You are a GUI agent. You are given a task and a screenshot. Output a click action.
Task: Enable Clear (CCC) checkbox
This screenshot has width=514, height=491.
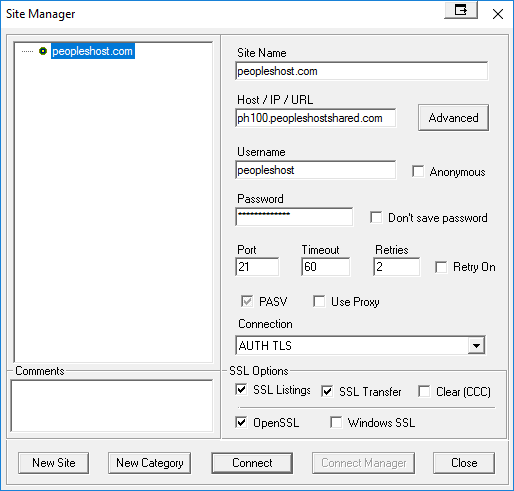(x=424, y=391)
